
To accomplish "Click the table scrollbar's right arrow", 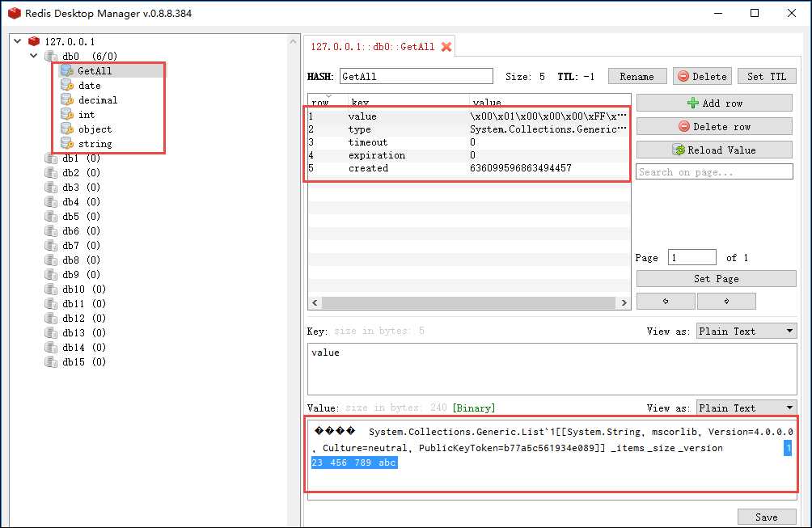I will point(624,302).
